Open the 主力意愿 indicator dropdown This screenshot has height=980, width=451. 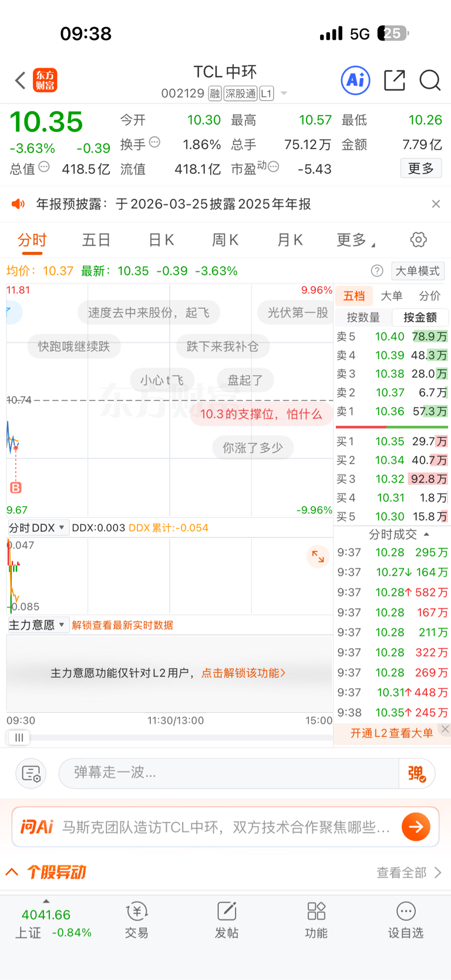[38, 625]
